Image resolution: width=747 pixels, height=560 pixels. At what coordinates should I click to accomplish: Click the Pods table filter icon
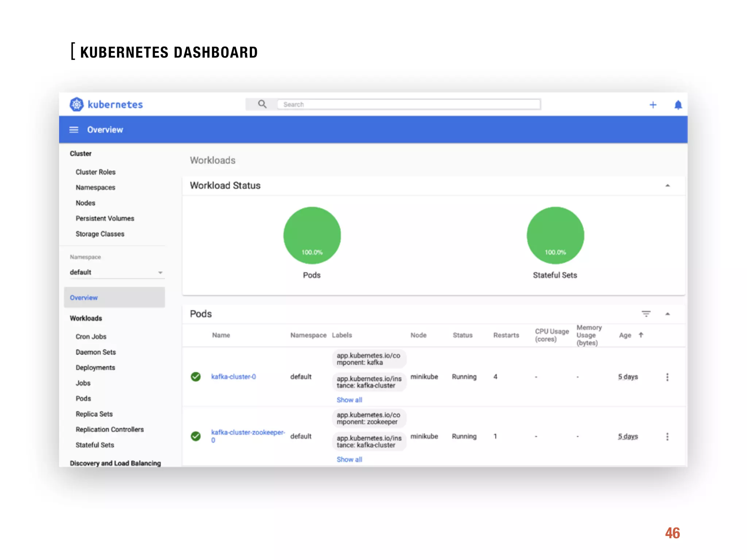tap(646, 314)
